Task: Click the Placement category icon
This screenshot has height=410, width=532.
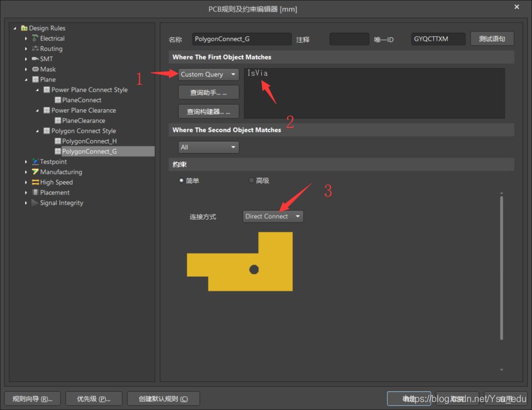Action: [35, 193]
